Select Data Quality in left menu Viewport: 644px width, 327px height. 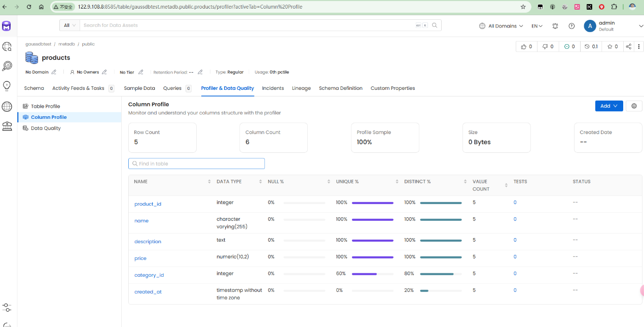[46, 128]
